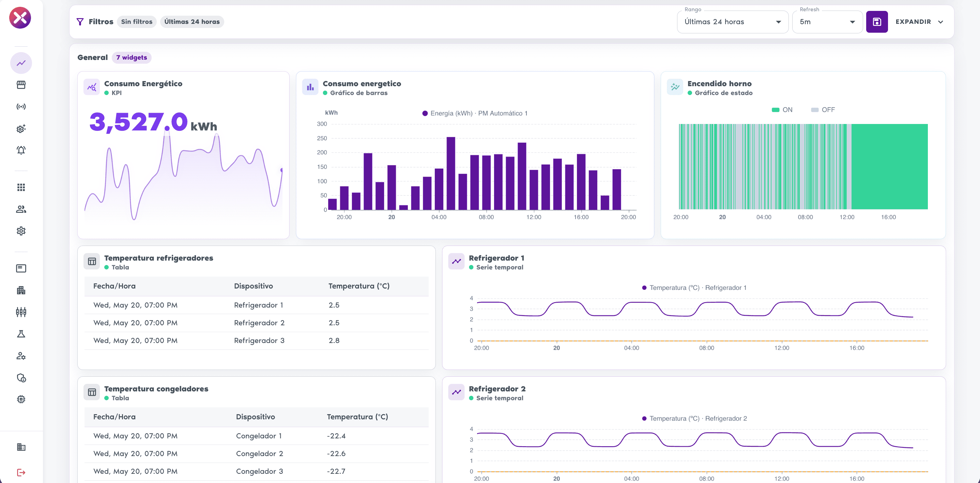Viewport: 980px width, 483px height.
Task: Click the Temperatura congeladores widget title
Action: point(156,389)
